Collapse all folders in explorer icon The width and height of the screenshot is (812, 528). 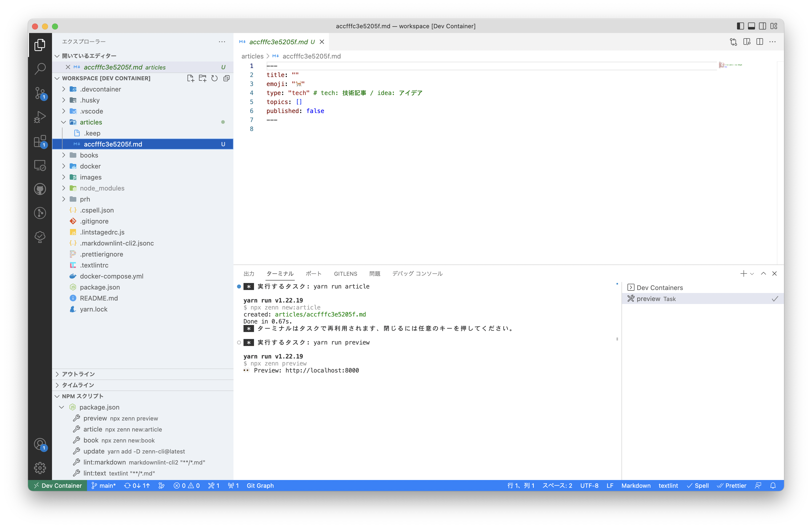coord(226,78)
